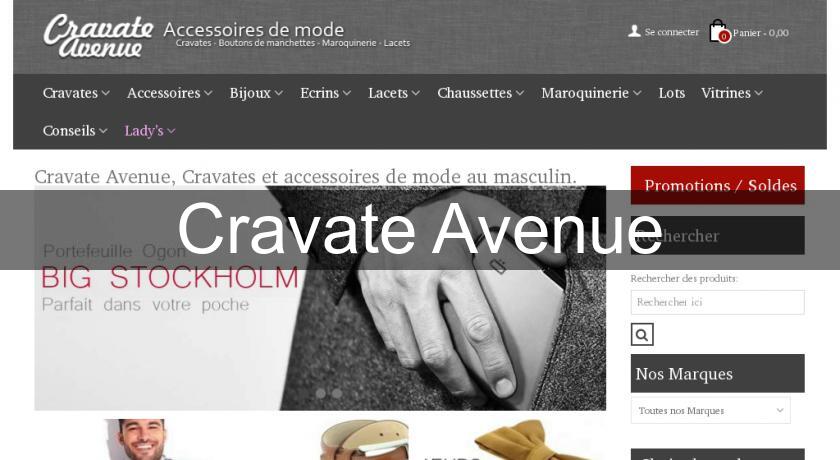
Task: Expand the Cravates menu chevron
Action: point(106,93)
